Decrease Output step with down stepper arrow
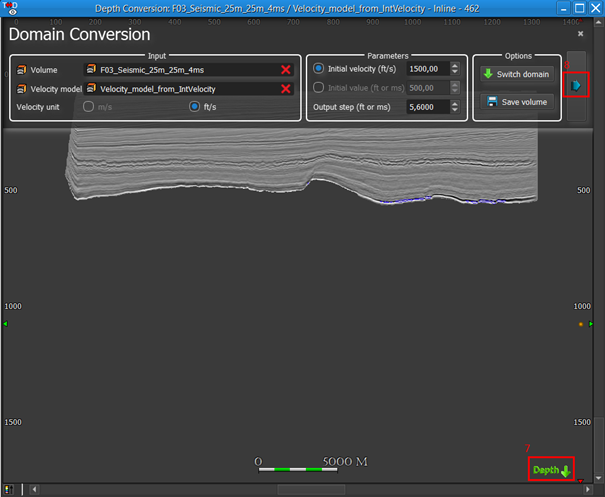The width and height of the screenshot is (605, 497). (x=455, y=110)
